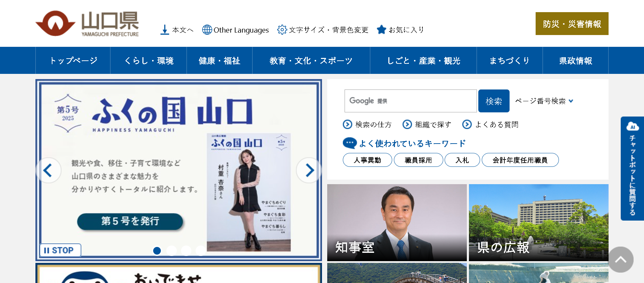Image resolution: width=644 pixels, height=283 pixels.
Task: Click the Yamaguchi Prefecture logo
Action: (x=87, y=24)
